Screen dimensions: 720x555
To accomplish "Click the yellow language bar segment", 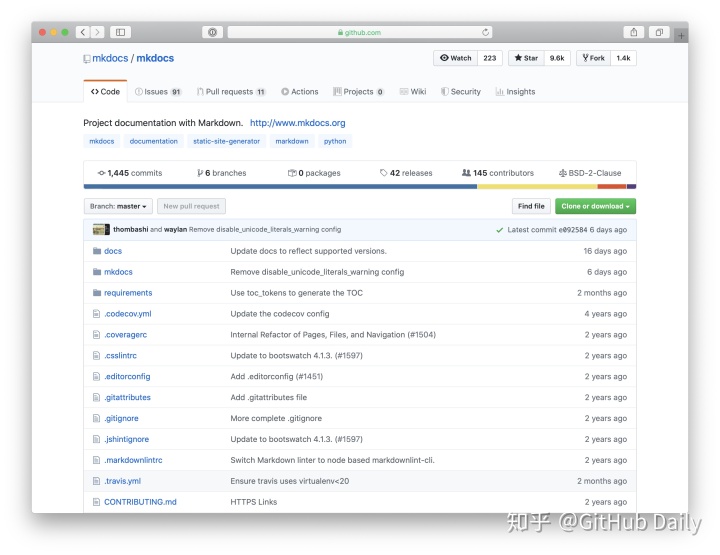I will click(x=537, y=186).
